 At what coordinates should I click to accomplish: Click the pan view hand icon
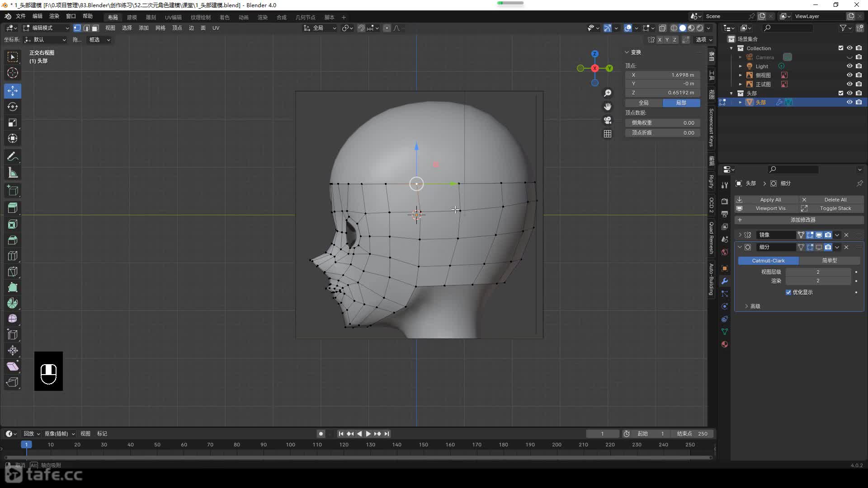click(x=608, y=107)
